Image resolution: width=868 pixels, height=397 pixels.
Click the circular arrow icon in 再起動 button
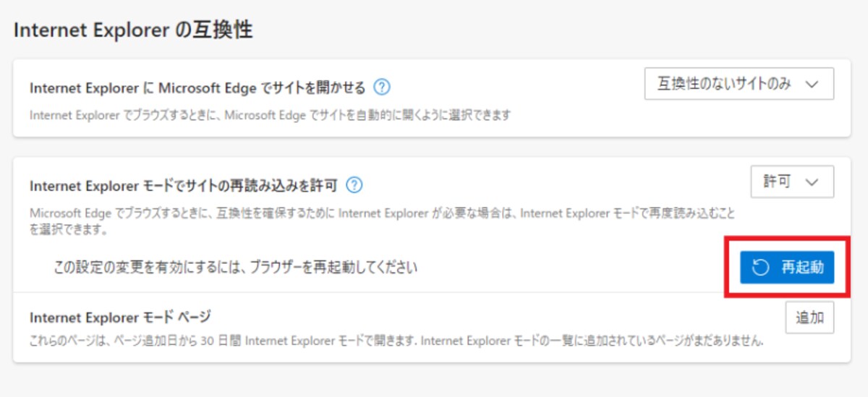click(760, 268)
